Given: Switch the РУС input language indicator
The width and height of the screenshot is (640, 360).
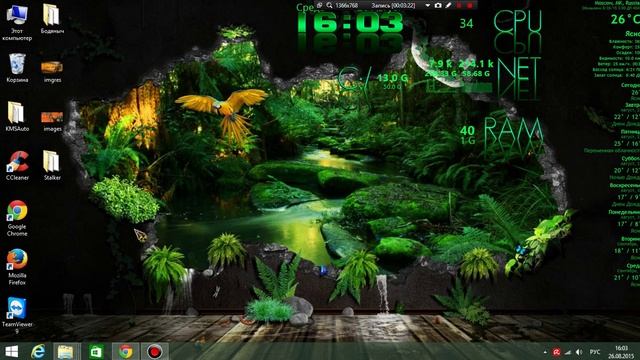Looking at the screenshot, I should tap(595, 352).
